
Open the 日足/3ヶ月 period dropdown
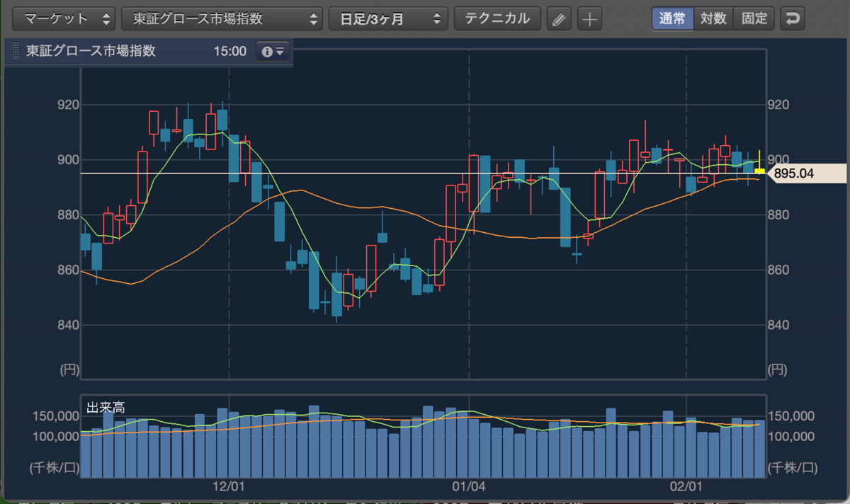(389, 19)
